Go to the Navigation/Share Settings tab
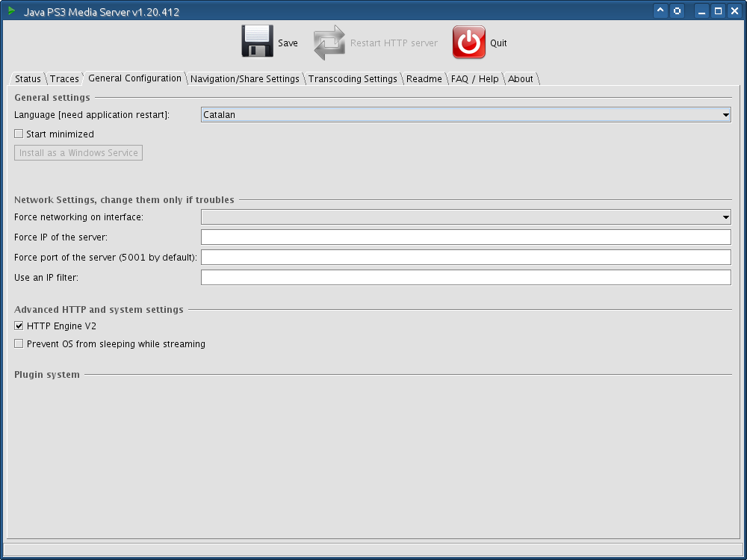The width and height of the screenshot is (747, 560). click(x=245, y=78)
